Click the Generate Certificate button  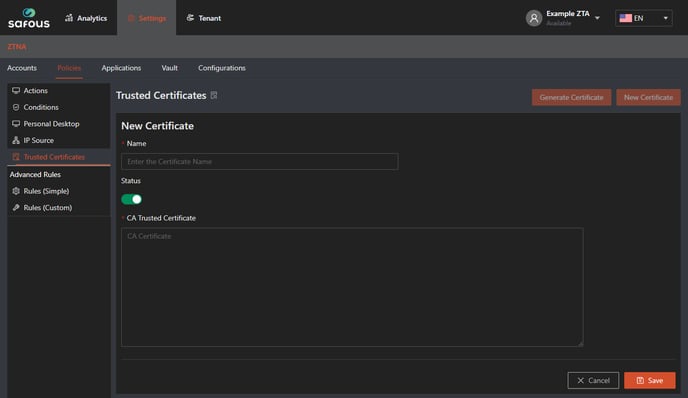point(571,97)
